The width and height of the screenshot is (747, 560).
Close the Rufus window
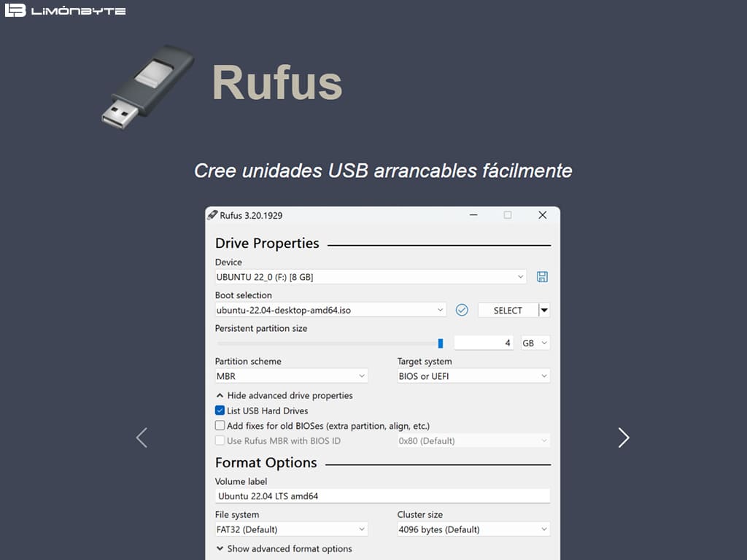(542, 215)
